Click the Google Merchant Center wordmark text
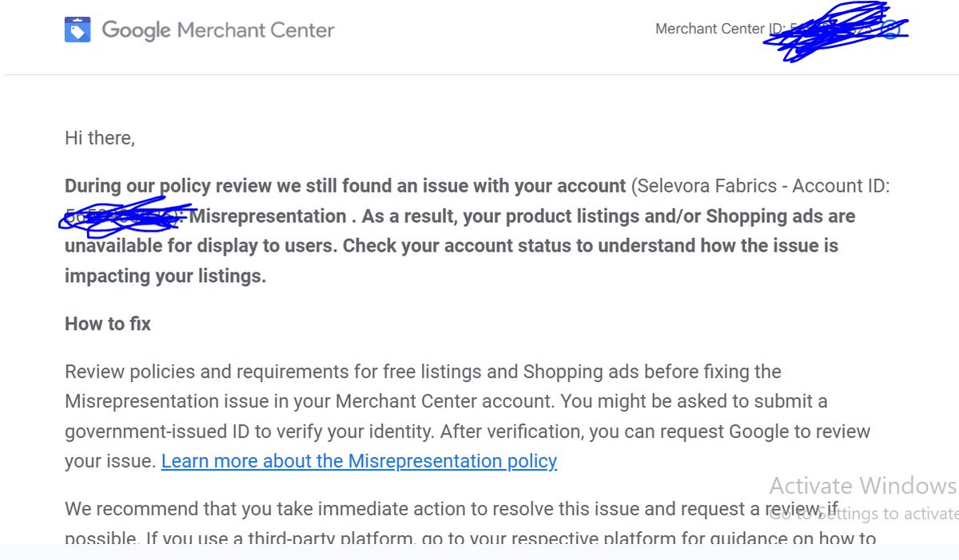The width and height of the screenshot is (959, 560). click(218, 30)
